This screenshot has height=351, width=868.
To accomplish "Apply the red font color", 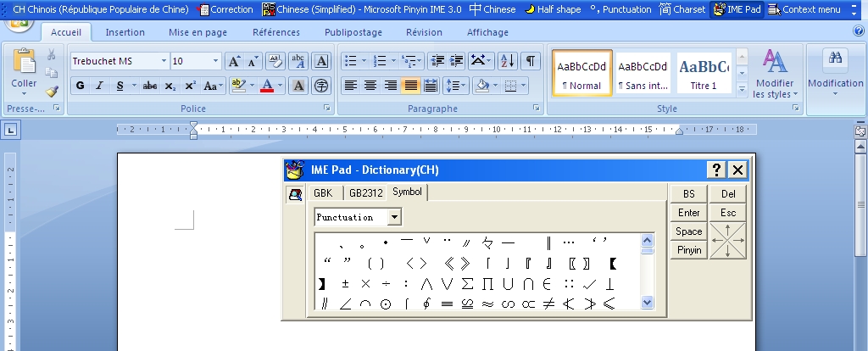I will click(267, 86).
